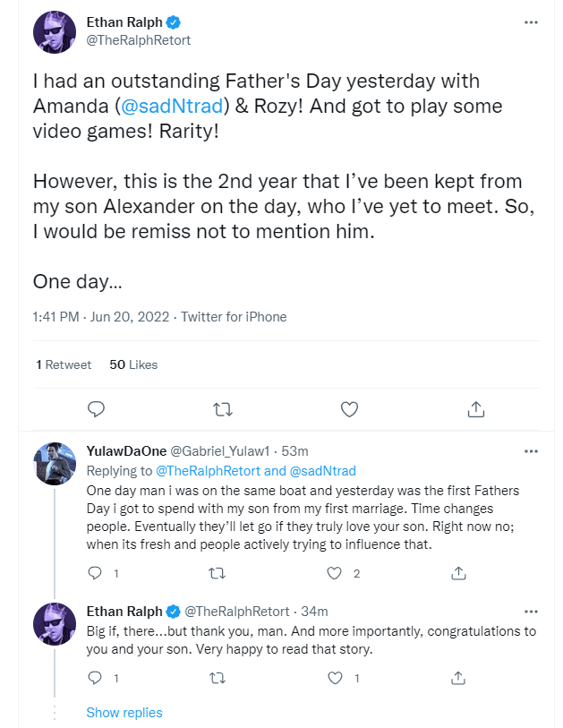Image resolution: width=563 pixels, height=728 pixels.
Task: Retweet YulawDaOne's reply
Action: [x=217, y=573]
